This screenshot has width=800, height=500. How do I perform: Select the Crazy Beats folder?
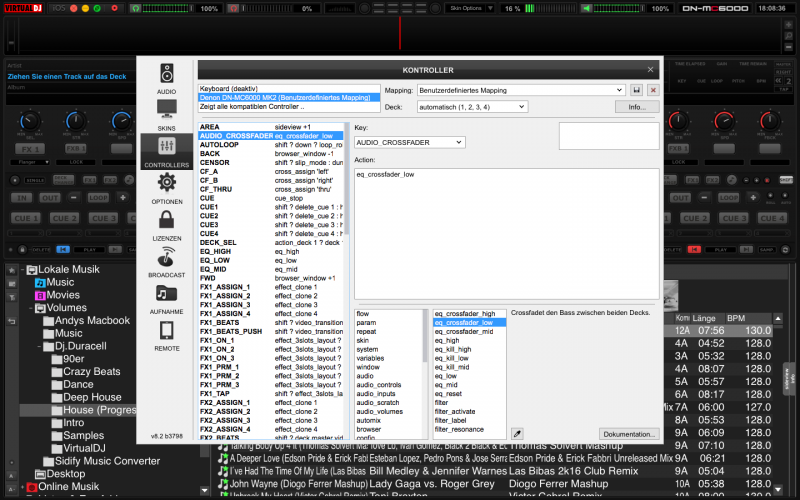(x=86, y=371)
